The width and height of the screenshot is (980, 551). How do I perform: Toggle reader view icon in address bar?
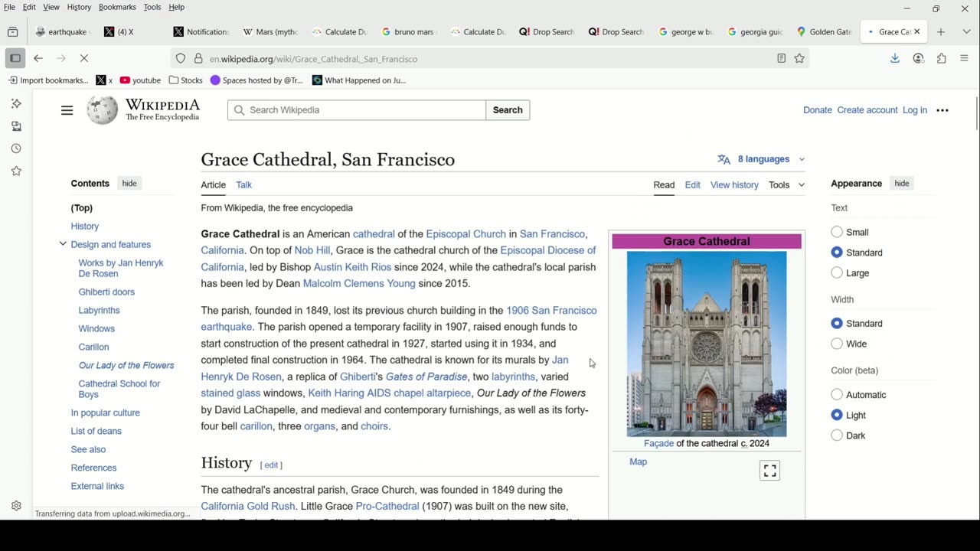point(781,58)
